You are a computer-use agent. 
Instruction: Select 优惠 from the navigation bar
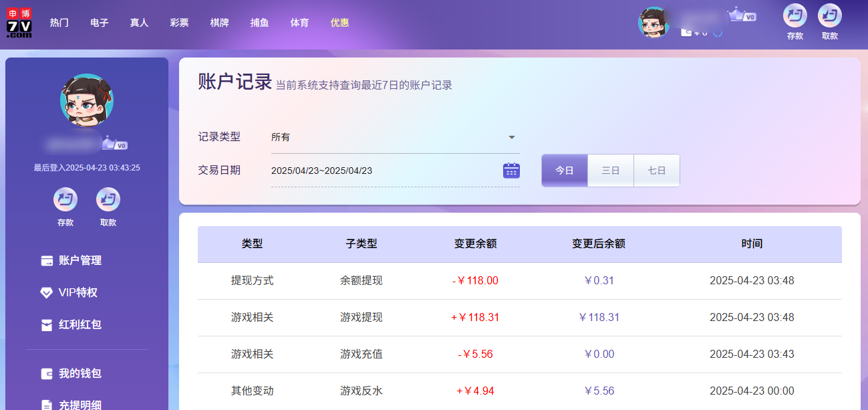click(339, 22)
